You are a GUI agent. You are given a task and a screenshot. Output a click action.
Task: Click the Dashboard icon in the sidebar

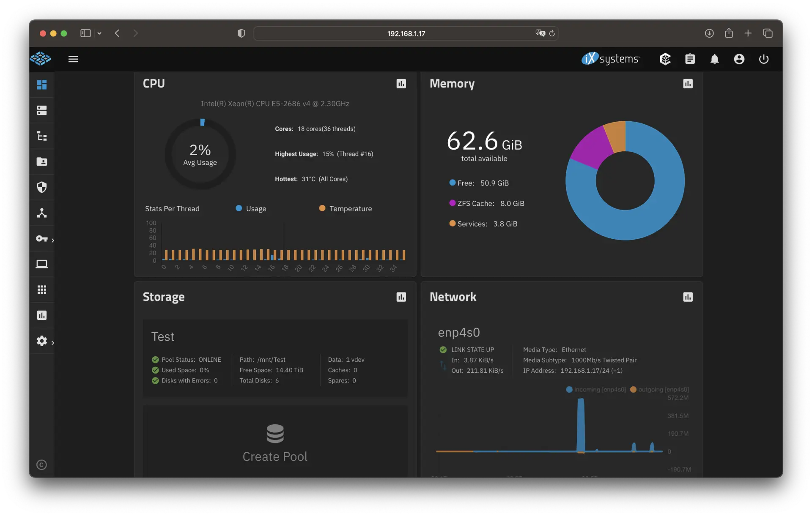click(x=42, y=85)
